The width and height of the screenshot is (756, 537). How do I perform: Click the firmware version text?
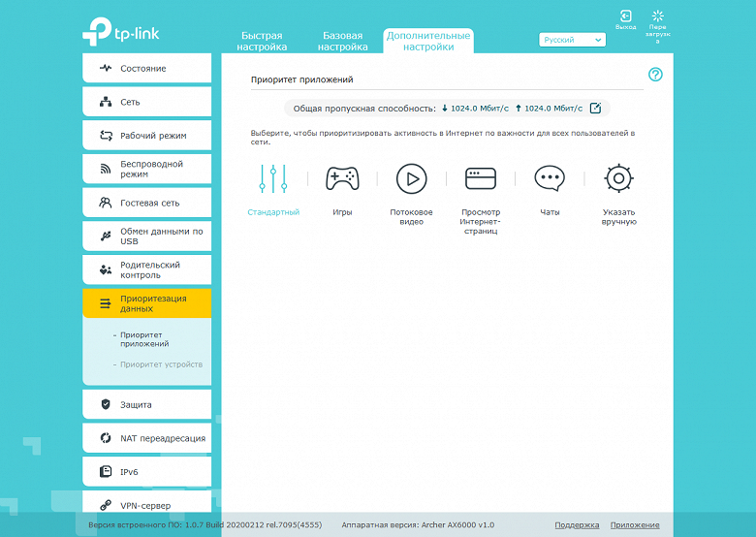point(205,525)
